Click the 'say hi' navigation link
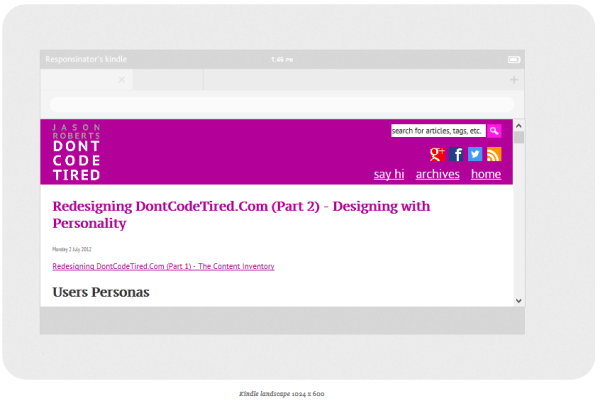 click(x=389, y=174)
